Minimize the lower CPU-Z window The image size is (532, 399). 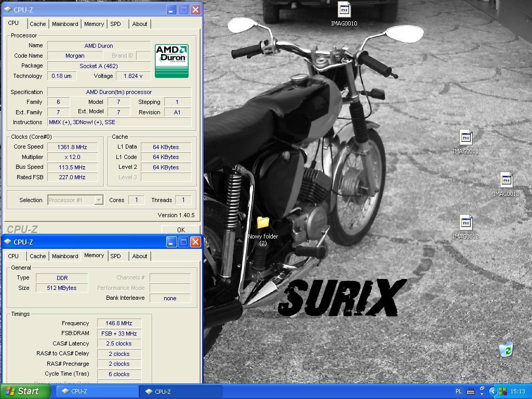tap(171, 242)
